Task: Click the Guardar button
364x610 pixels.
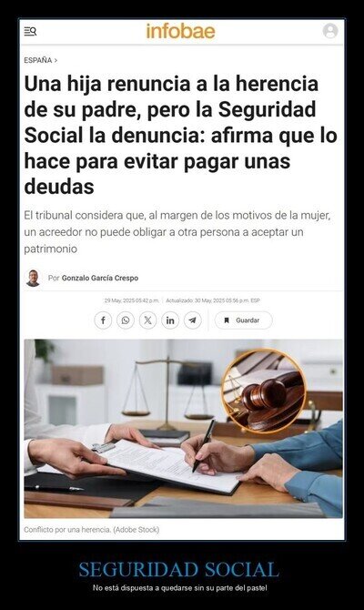Action: click(x=244, y=320)
